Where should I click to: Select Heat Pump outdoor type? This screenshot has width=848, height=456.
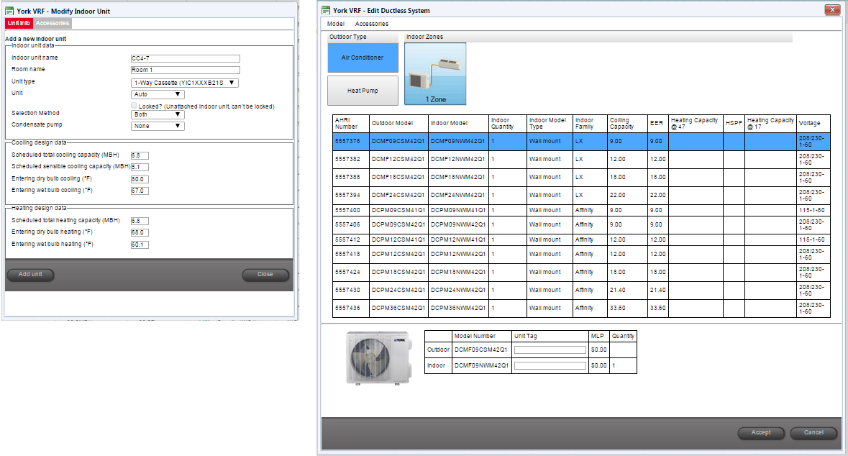362,90
